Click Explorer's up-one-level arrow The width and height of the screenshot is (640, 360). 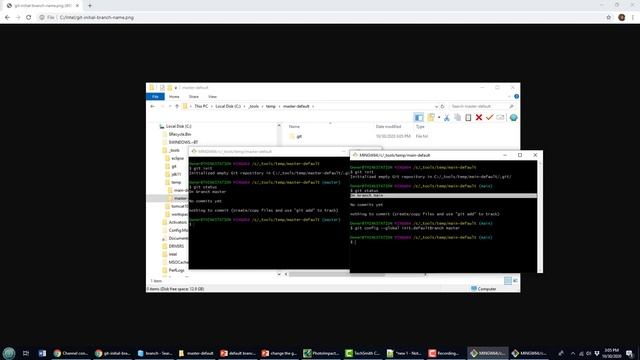(177, 107)
